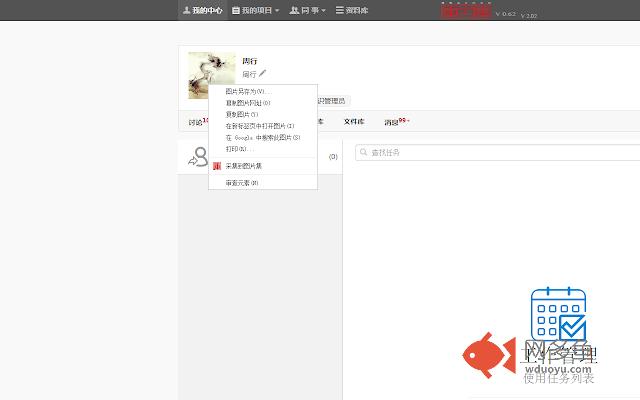Click the magnifier icon in task search

pyautogui.click(x=363, y=152)
